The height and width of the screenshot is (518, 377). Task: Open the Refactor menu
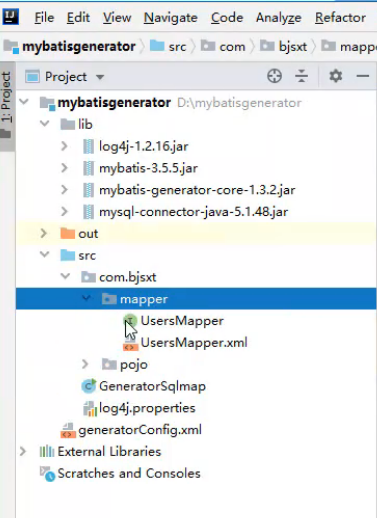click(x=340, y=17)
